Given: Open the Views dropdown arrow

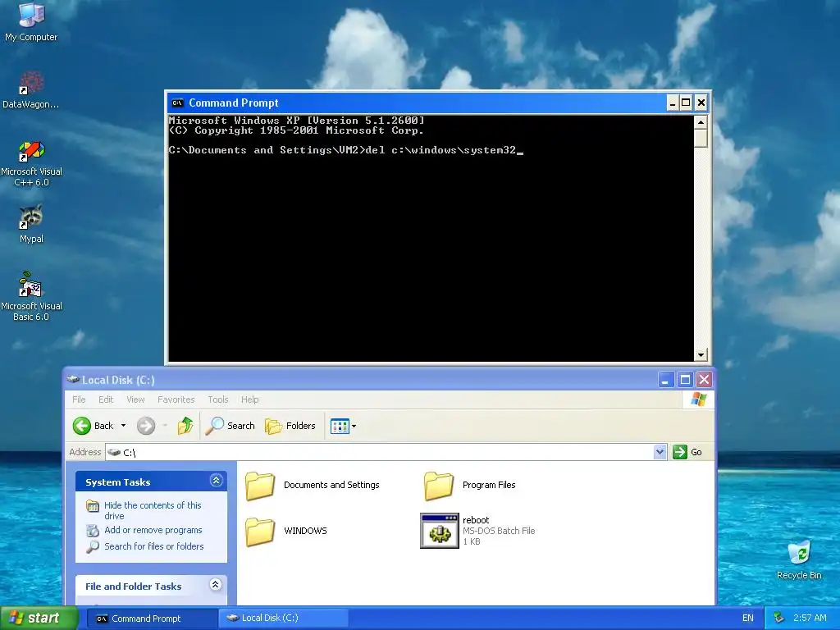Looking at the screenshot, I should click(354, 427).
